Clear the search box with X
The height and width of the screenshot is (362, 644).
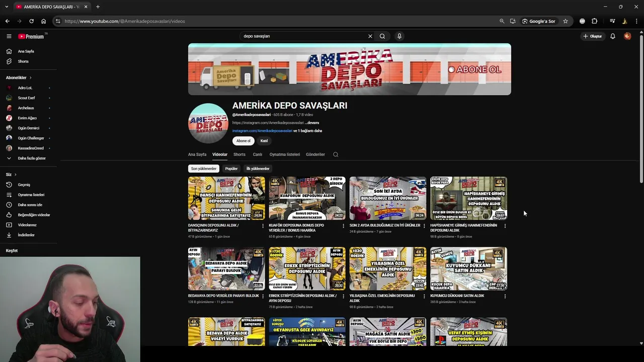tap(370, 36)
